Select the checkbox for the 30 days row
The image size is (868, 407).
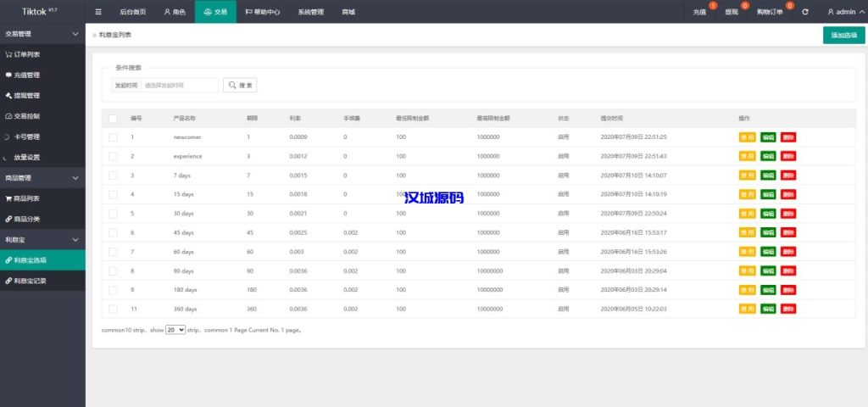[x=113, y=214]
